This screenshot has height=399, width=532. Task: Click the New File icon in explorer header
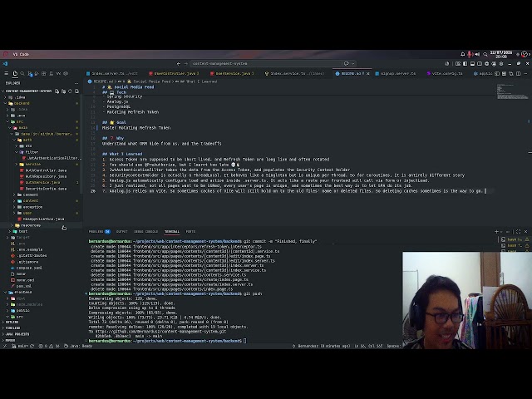(57, 91)
